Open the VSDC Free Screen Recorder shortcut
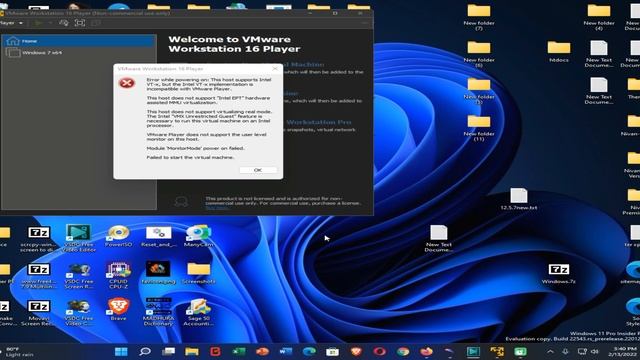This screenshot has height=360, width=640. tap(78, 276)
